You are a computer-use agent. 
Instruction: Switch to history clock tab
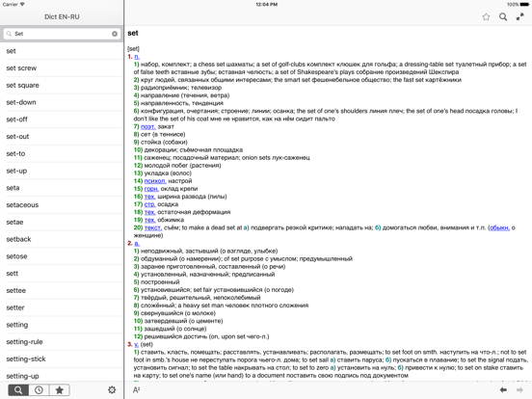(x=39, y=389)
